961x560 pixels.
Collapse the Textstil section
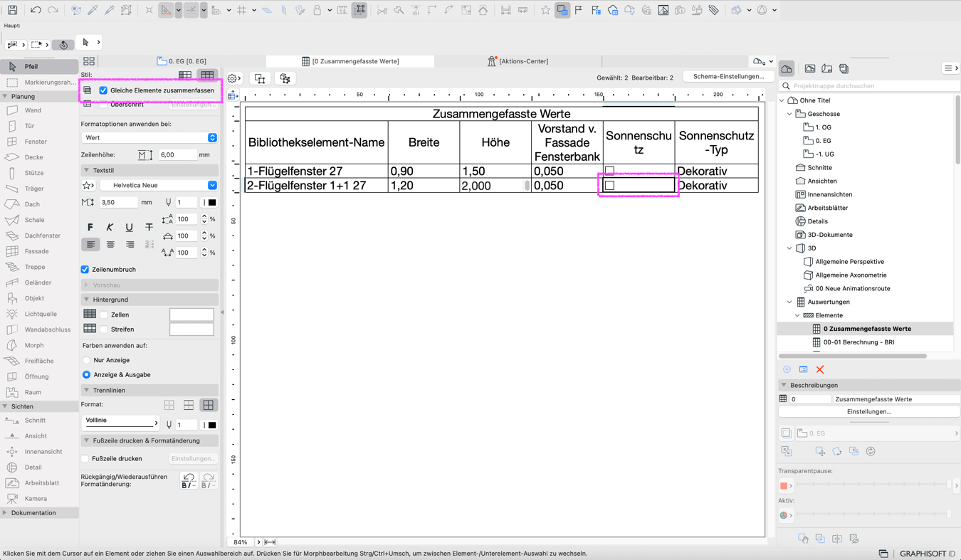(x=86, y=170)
